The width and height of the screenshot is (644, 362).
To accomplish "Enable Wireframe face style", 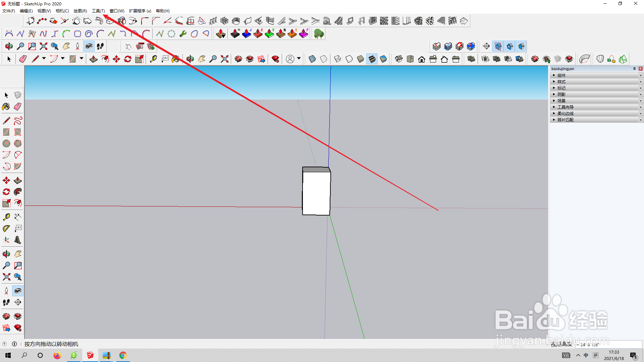I will tap(338, 59).
